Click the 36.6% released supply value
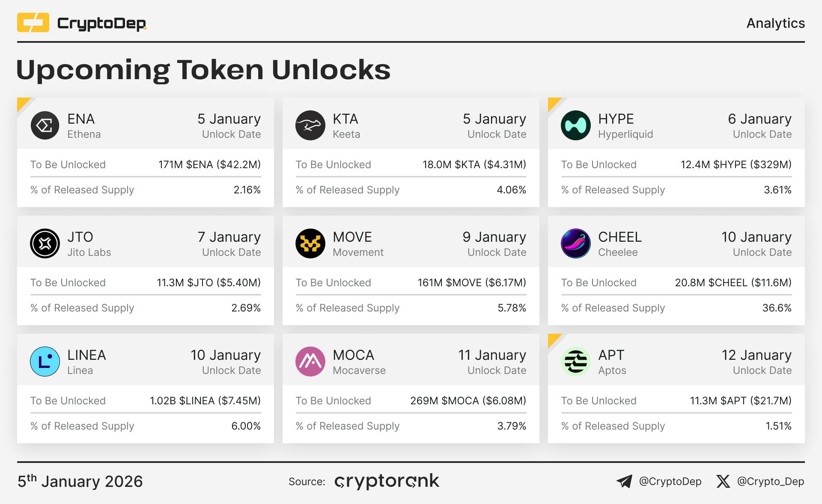 tap(777, 308)
